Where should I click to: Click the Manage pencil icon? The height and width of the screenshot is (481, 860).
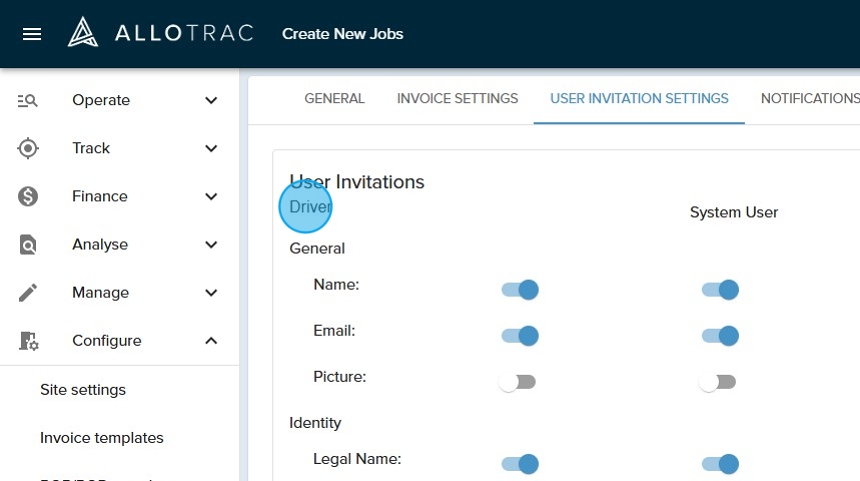tap(28, 293)
